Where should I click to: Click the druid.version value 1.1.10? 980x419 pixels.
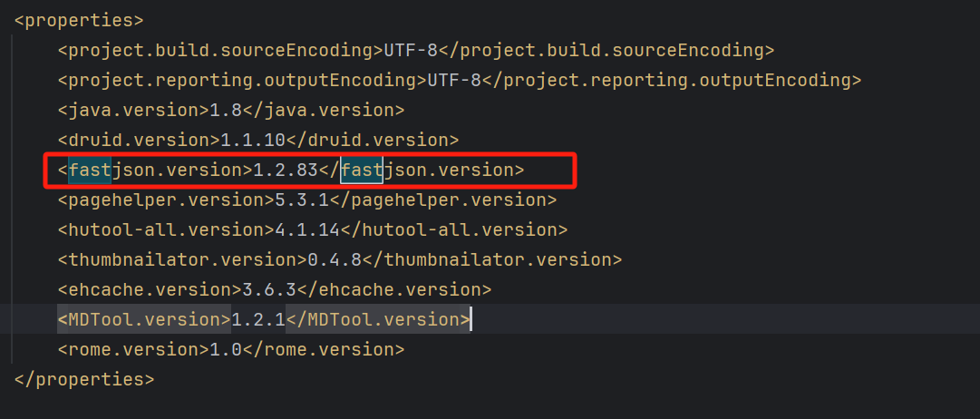point(253,140)
